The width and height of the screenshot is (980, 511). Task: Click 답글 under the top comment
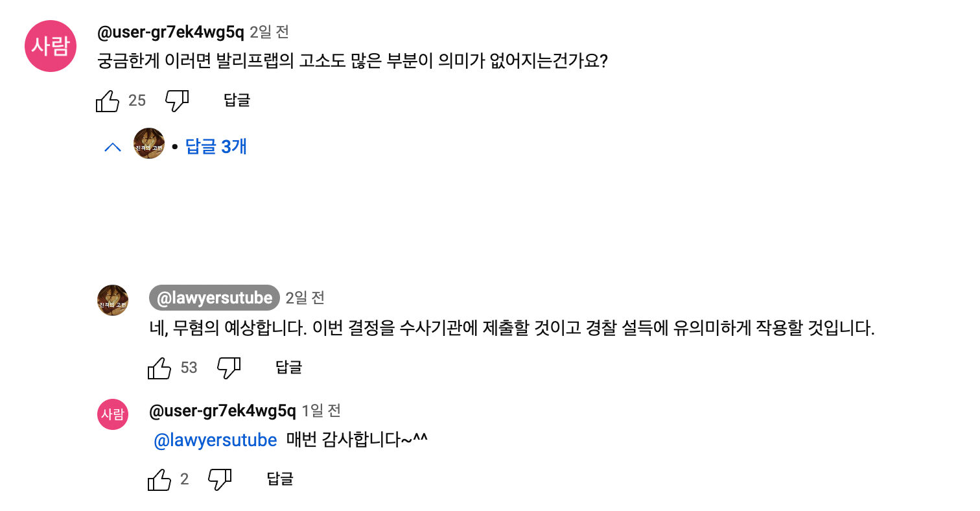click(237, 101)
